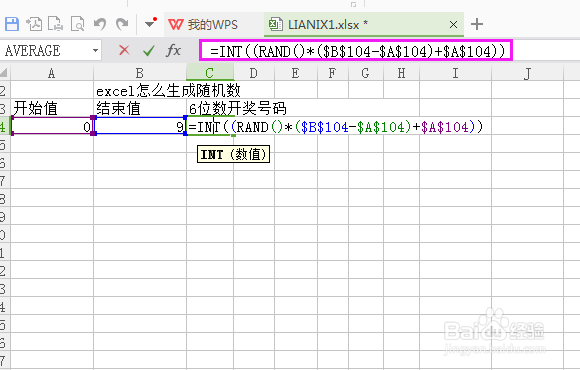The image size is (580, 370).
Task: Click the export to PDF icon
Action: 34,24
